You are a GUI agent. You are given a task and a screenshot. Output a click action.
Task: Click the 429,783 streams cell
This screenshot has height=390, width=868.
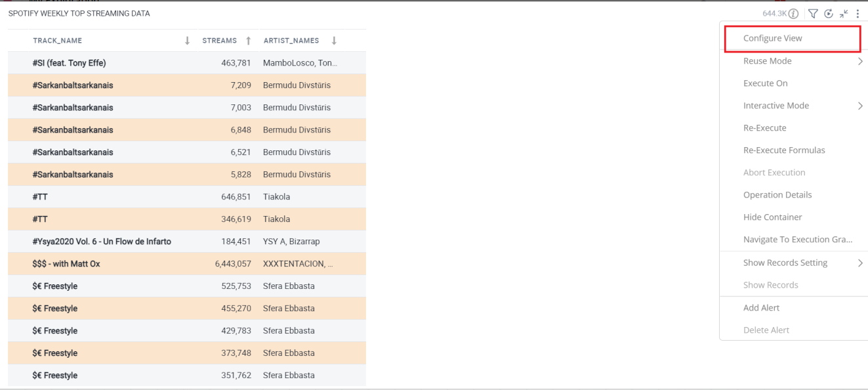click(x=236, y=331)
